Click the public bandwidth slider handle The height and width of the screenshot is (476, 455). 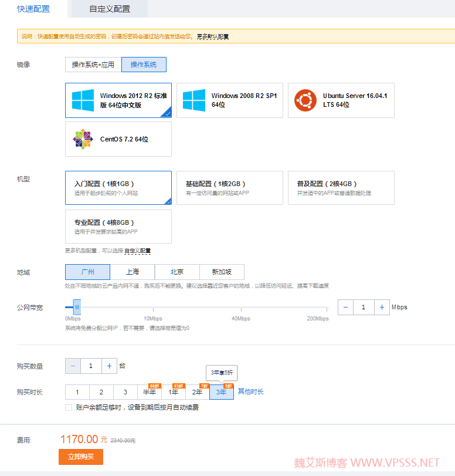[x=76, y=307]
